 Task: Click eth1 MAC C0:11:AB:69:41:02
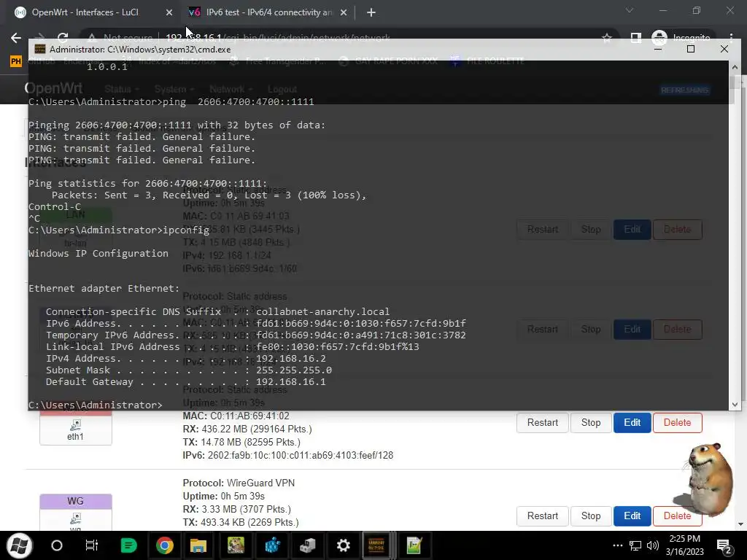(236, 416)
